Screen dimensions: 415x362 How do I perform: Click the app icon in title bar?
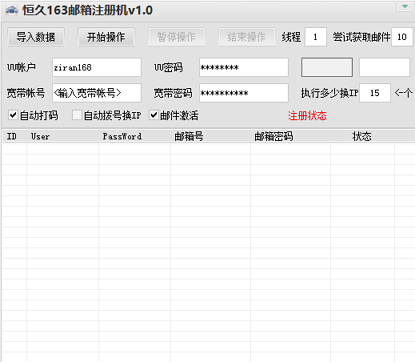coord(12,11)
